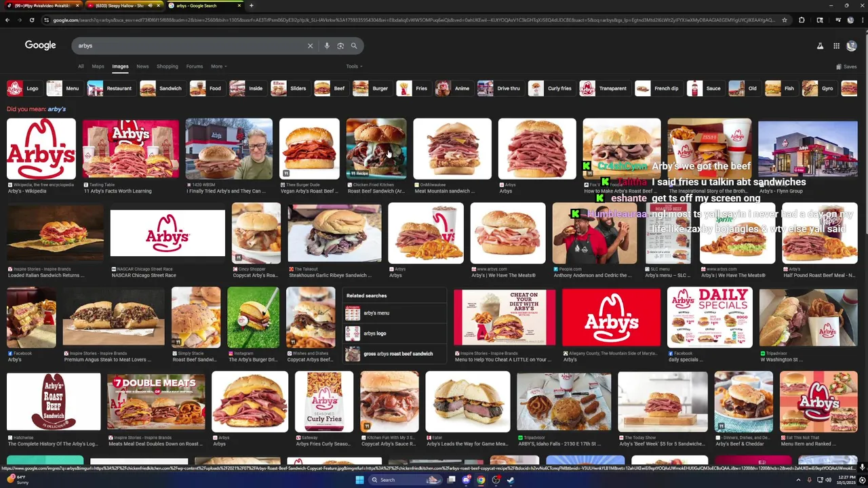This screenshot has width=868, height=488.
Task: Open Search Labs flask icon
Action: (x=820, y=45)
